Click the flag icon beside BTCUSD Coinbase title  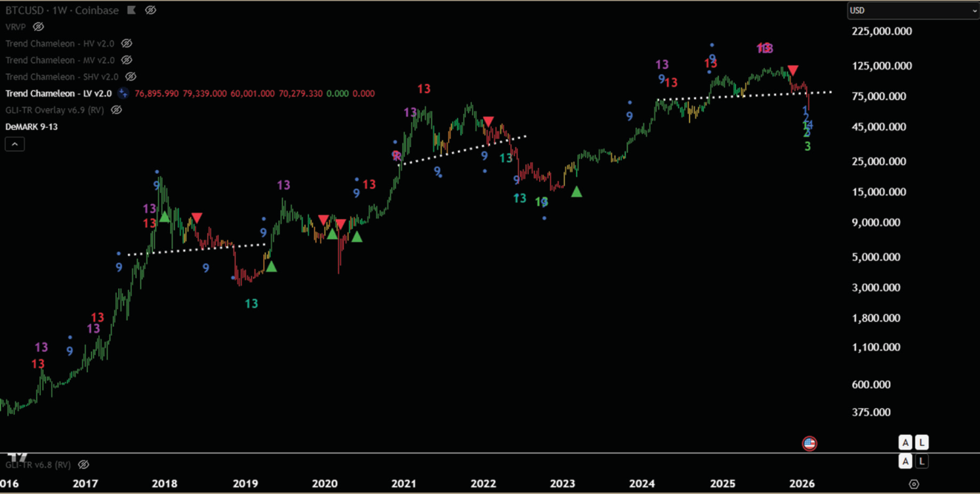(x=132, y=10)
